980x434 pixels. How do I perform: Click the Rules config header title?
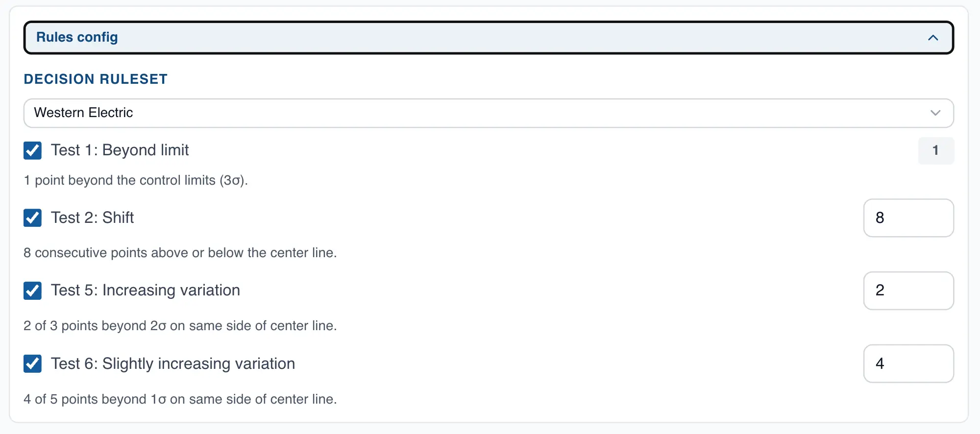pyautogui.click(x=77, y=37)
